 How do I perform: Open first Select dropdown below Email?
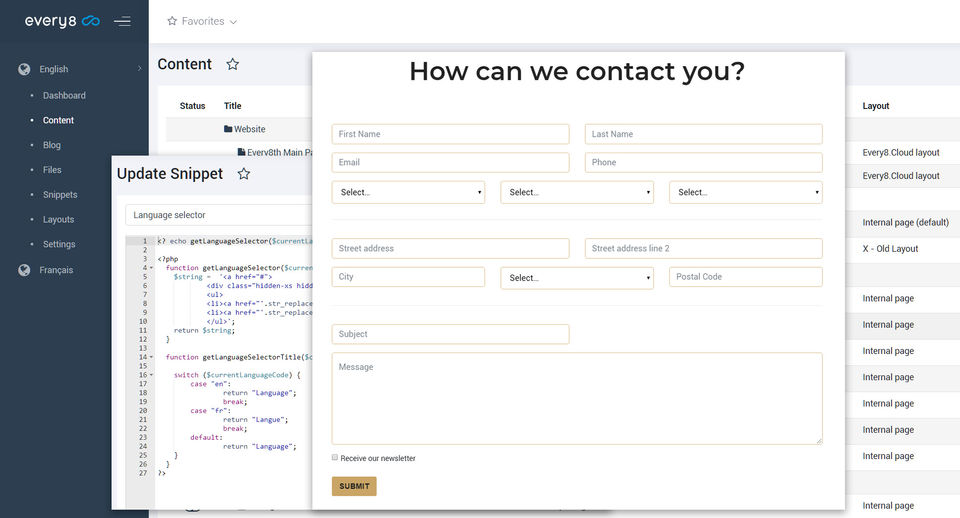coord(408,192)
